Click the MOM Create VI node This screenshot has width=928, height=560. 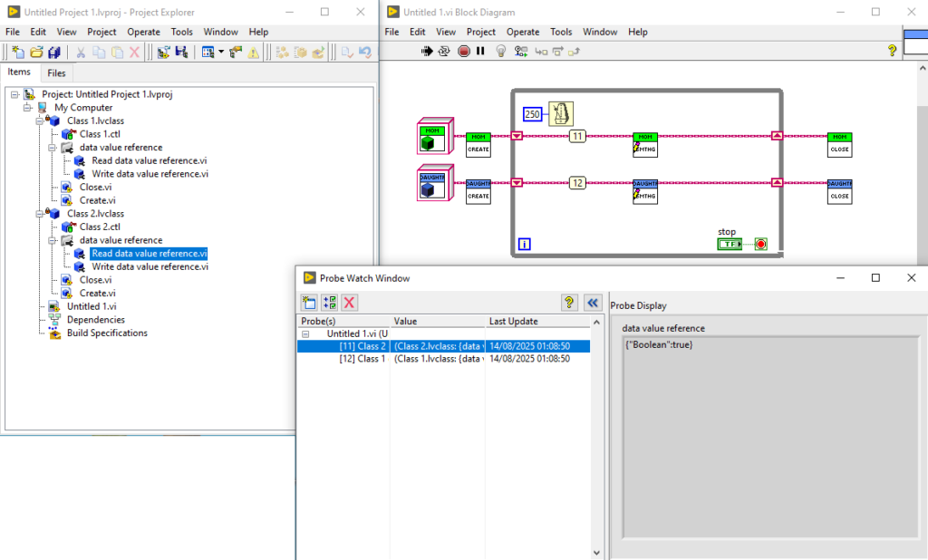coord(478,144)
